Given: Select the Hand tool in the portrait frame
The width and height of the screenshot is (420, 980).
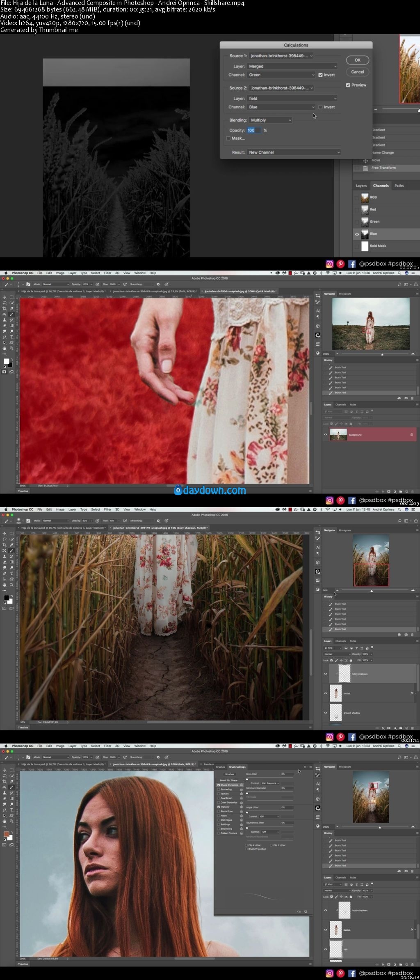Looking at the screenshot, I should pyautogui.click(x=5, y=821).
